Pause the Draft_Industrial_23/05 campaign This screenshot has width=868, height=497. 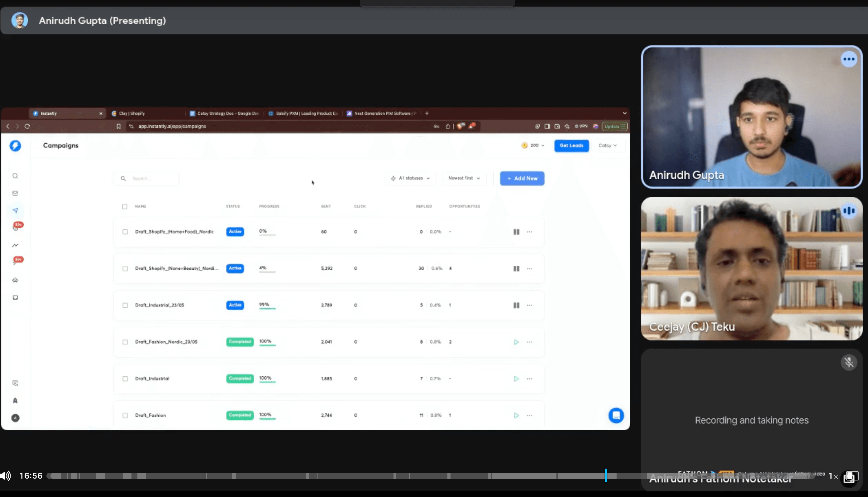tap(516, 305)
